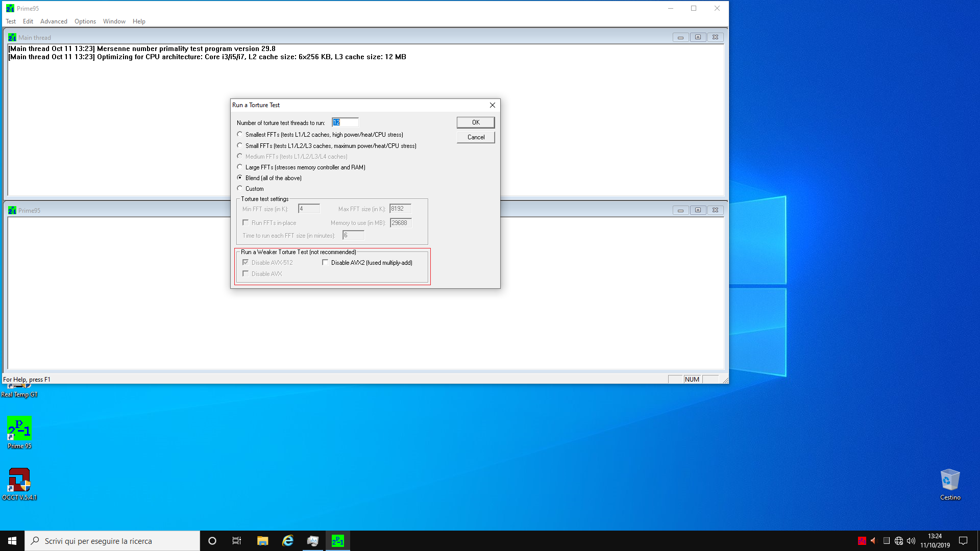Click the Prime95 taskbar button
Screen dimensions: 980x551
338,541
